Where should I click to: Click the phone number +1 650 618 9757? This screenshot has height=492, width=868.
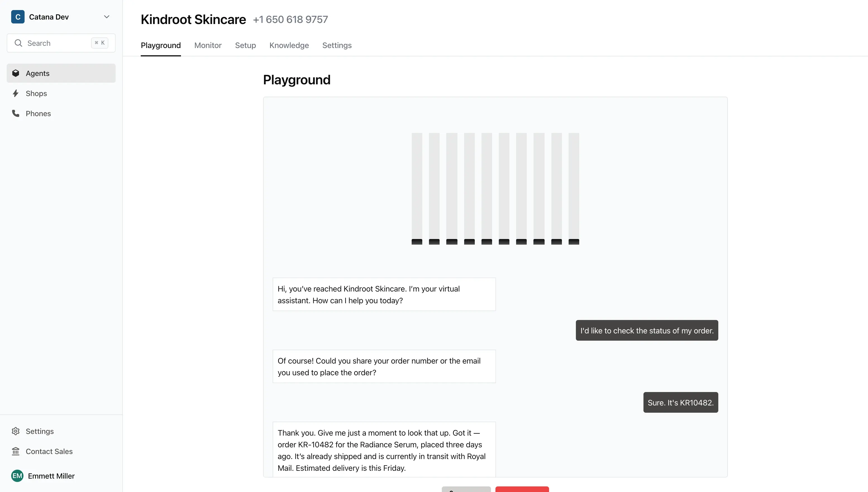point(290,20)
